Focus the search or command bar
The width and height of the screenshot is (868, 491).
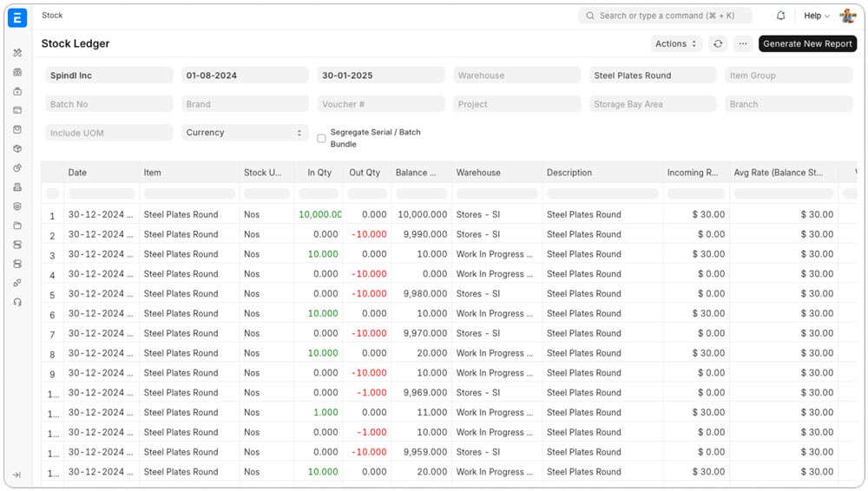(x=665, y=16)
